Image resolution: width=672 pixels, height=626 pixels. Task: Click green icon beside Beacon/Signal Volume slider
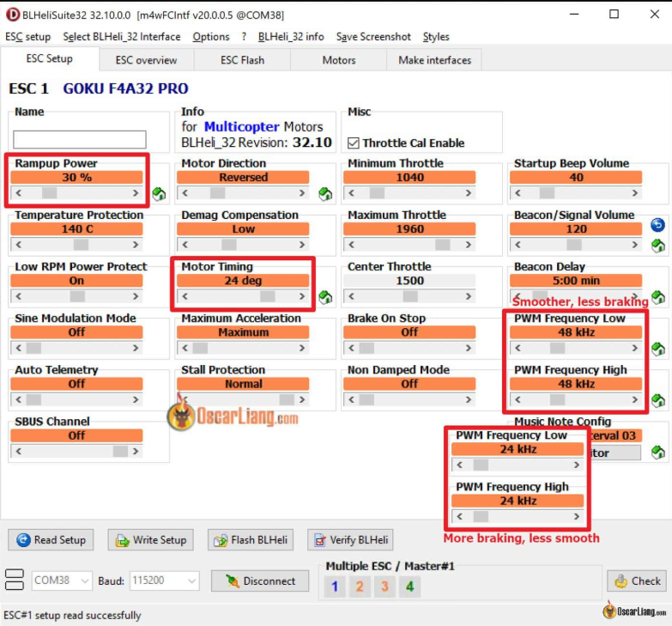click(x=658, y=246)
